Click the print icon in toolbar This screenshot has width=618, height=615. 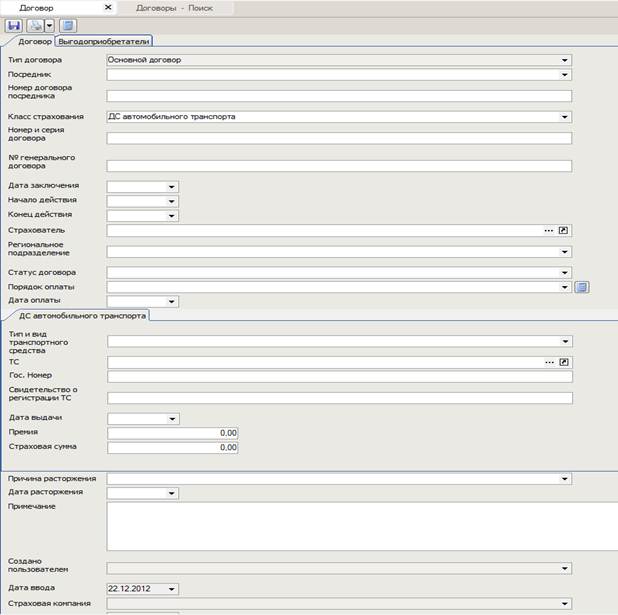(36, 26)
